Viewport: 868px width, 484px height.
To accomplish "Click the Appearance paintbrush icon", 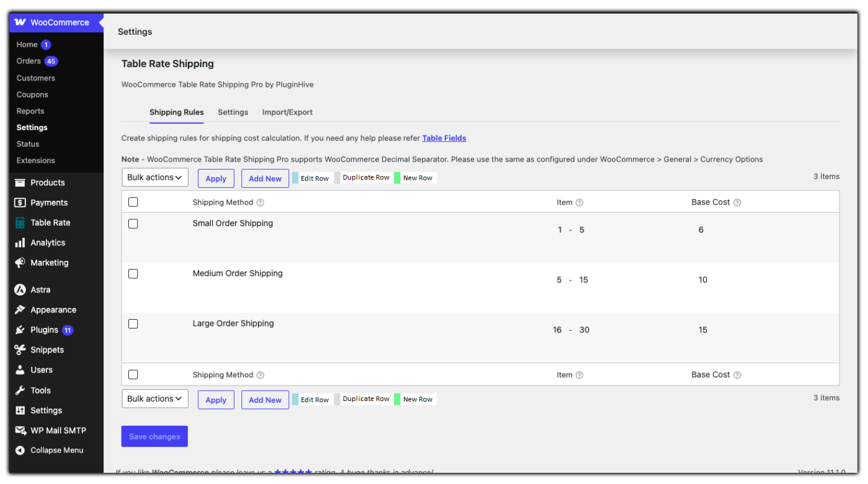I will 20,310.
